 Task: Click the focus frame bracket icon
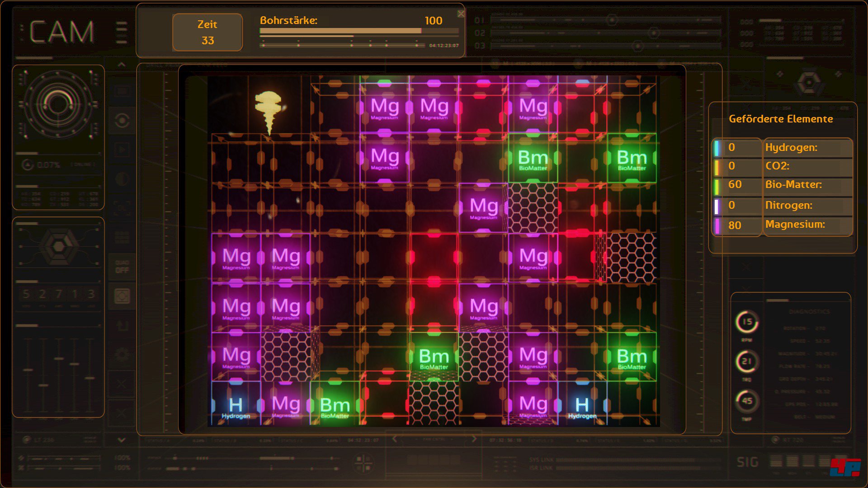pos(122,208)
